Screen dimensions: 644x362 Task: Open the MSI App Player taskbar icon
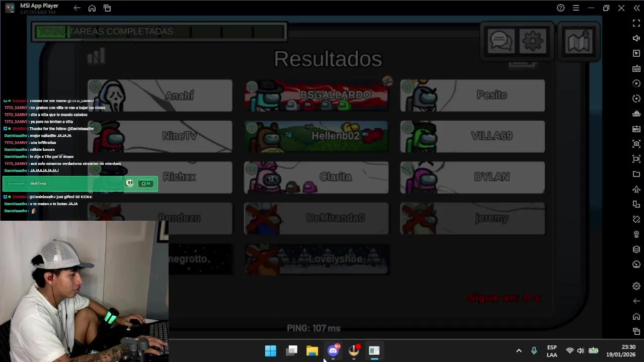click(374, 350)
